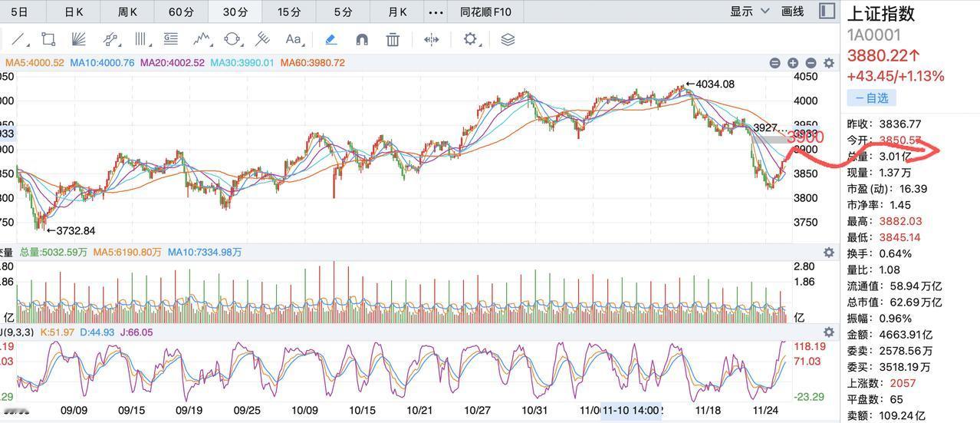Viewport: 980px width, 423px height.
Task: Open the layers stack icon
Action: (x=508, y=39)
